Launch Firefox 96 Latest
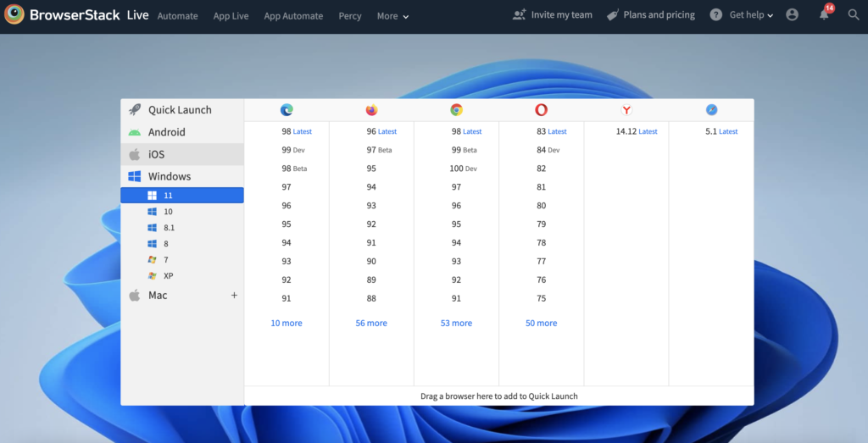This screenshot has width=868, height=443. [381, 131]
